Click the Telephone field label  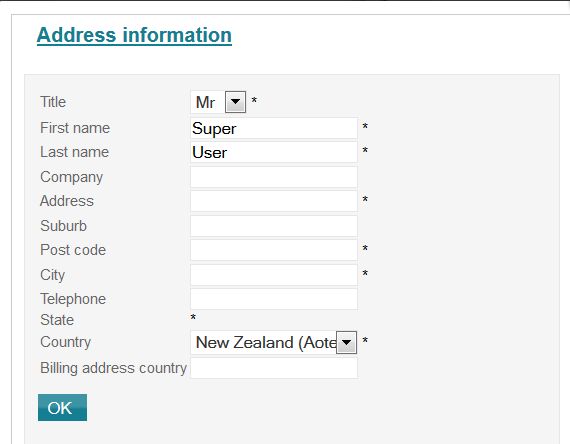(x=73, y=299)
